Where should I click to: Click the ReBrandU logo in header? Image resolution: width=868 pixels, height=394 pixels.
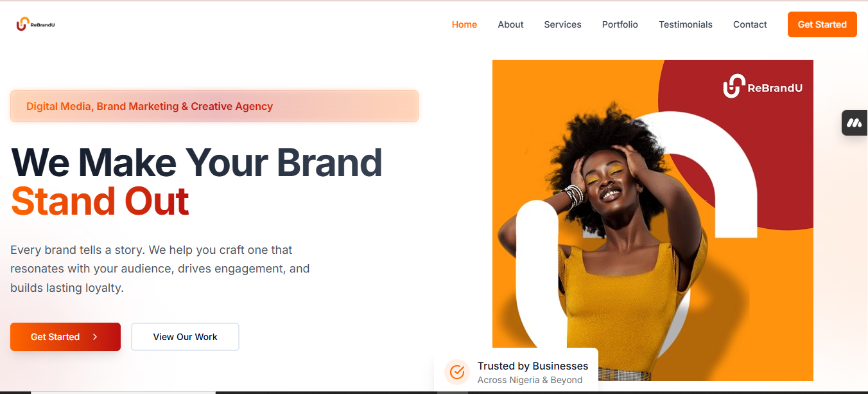(x=36, y=24)
